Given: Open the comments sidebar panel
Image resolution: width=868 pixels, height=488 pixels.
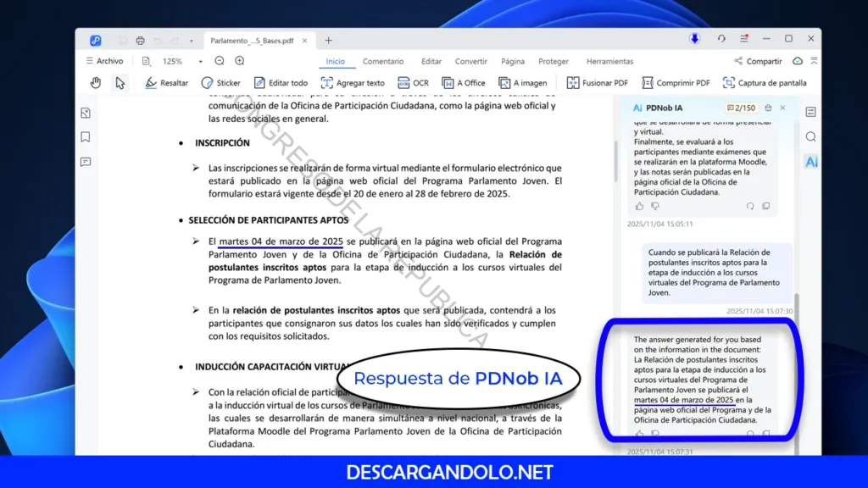Looking at the screenshot, I should [86, 161].
